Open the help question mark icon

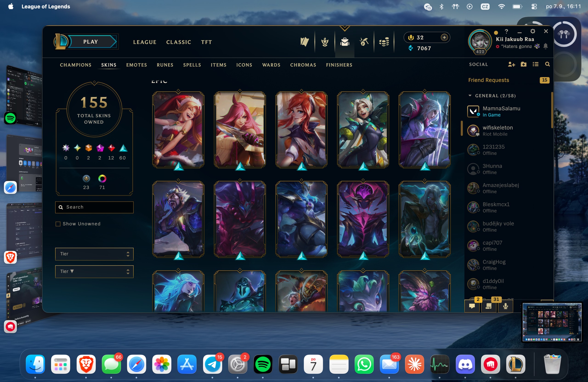click(506, 31)
